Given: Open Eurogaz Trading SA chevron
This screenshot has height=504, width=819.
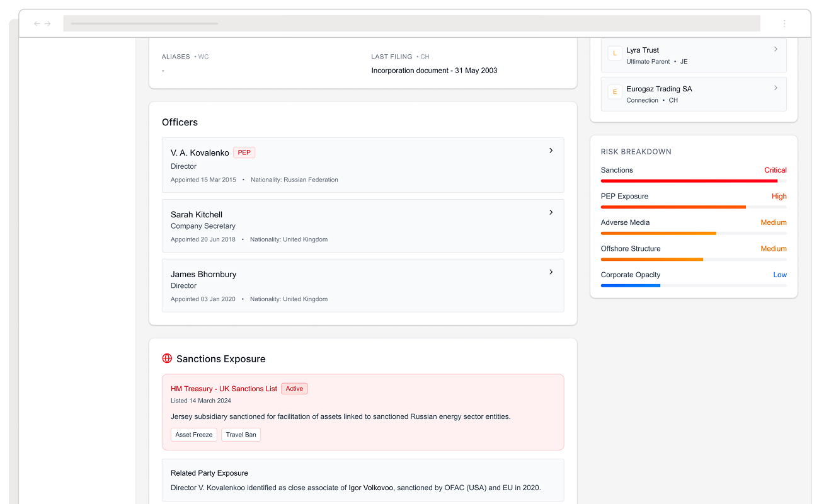Looking at the screenshot, I should [776, 88].
